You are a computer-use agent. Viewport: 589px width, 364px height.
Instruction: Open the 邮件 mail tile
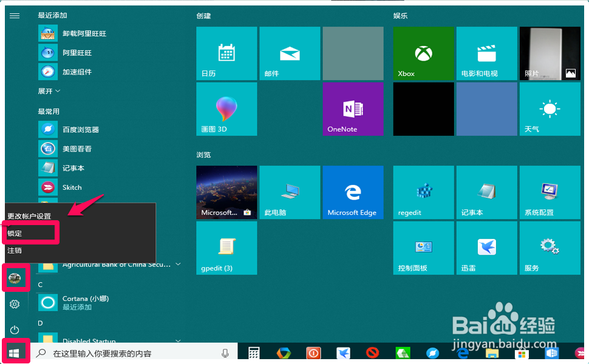click(290, 53)
